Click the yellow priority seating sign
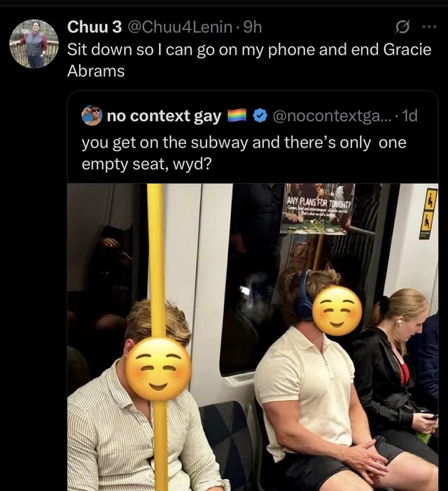 [428, 214]
